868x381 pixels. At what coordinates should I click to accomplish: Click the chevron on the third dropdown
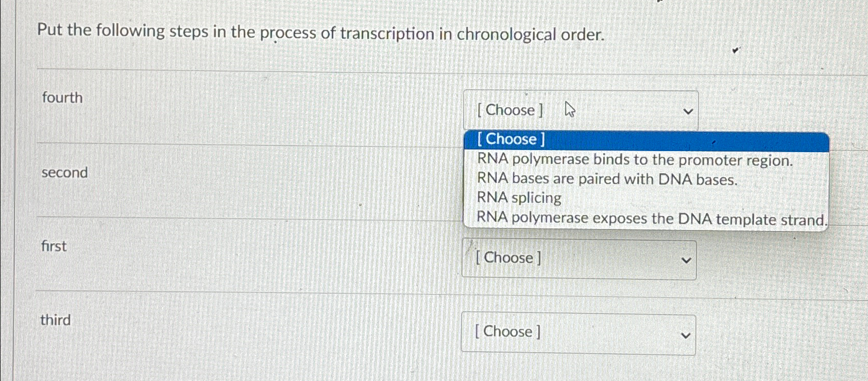(685, 335)
